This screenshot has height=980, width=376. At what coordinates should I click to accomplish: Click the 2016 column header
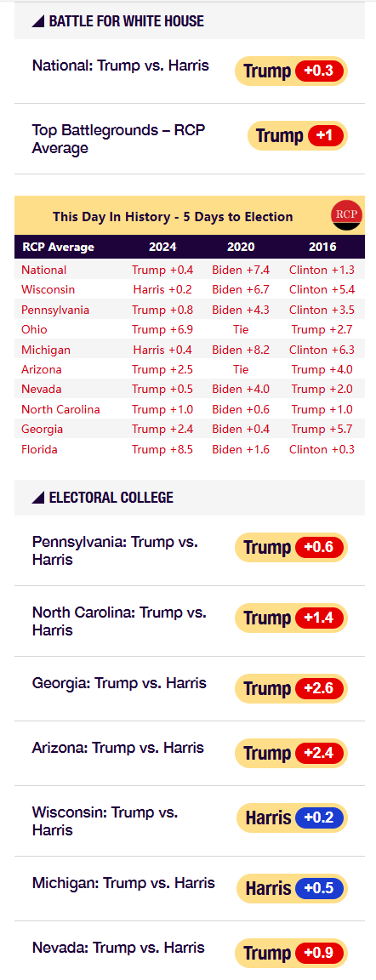pyautogui.click(x=322, y=247)
